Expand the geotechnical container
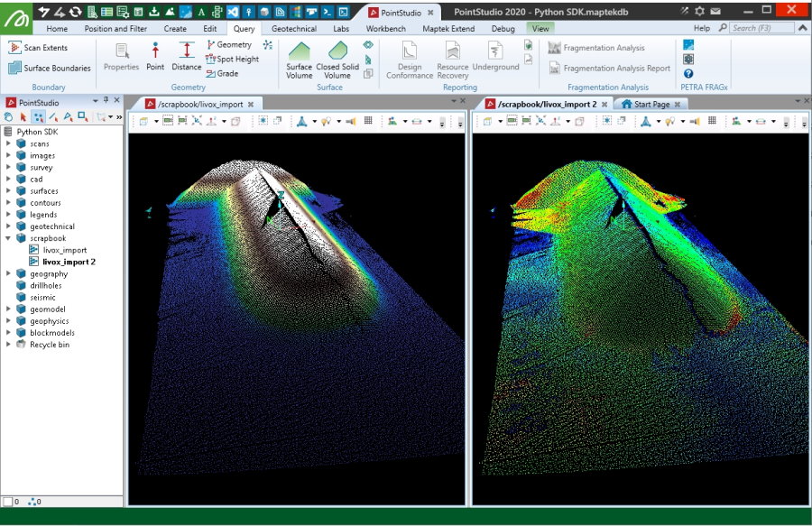Image resolution: width=812 pixels, height=526 pixels. point(8,226)
